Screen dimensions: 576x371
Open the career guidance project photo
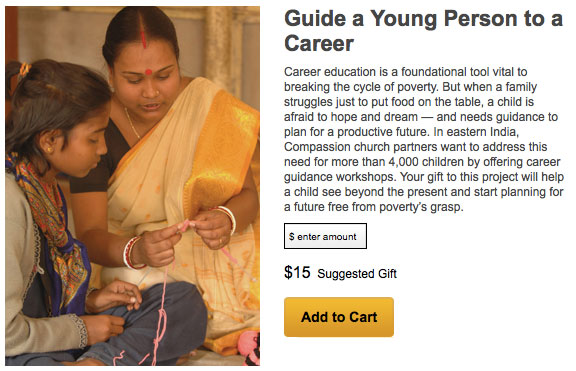pos(133,186)
